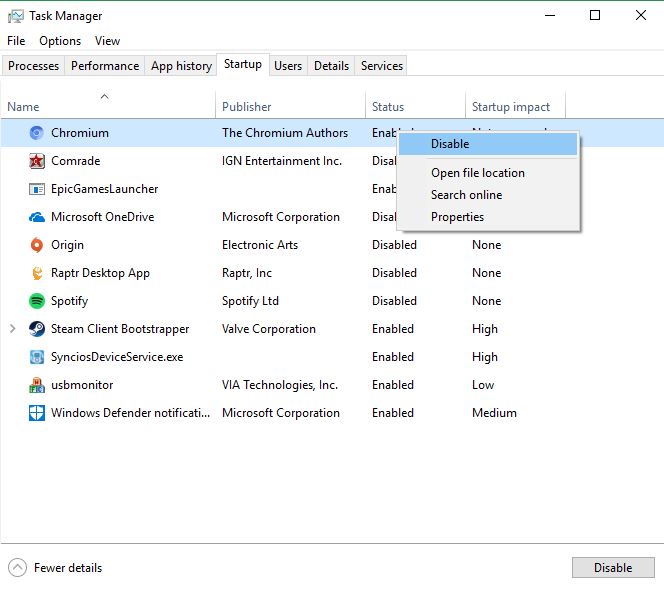Click the Origin app icon
Image resolution: width=664 pixels, height=591 pixels.
[x=37, y=245]
